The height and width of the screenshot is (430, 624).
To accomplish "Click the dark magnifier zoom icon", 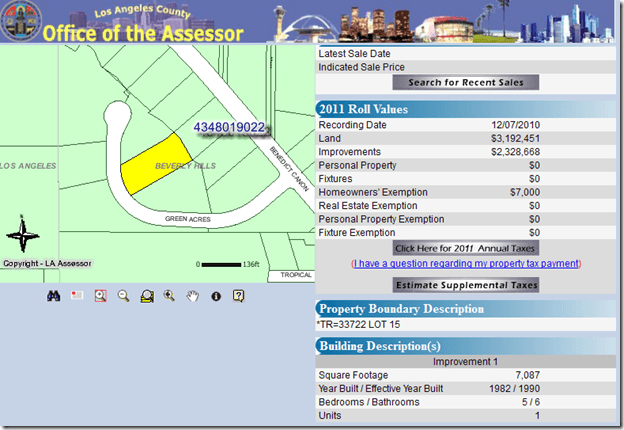I will [x=169, y=296].
